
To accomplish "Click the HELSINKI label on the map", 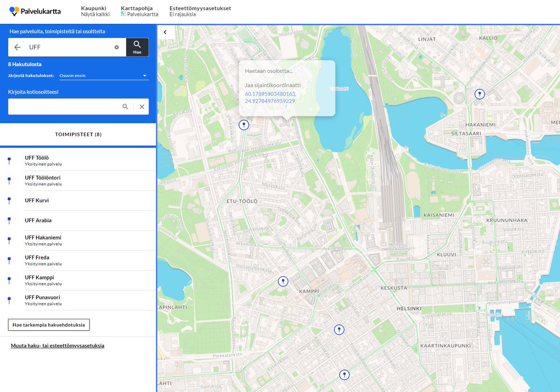I will 409,309.
